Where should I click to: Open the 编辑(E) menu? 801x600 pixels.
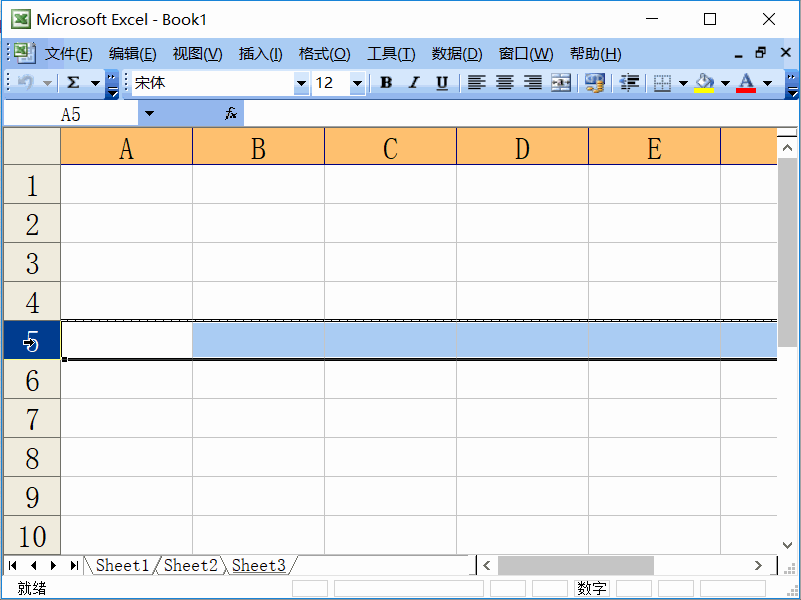click(x=132, y=54)
